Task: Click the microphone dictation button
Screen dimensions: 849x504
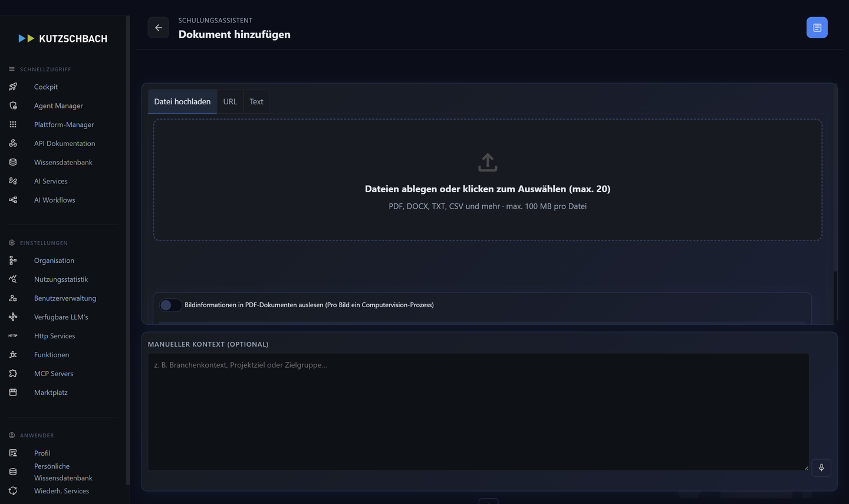Action: (821, 467)
